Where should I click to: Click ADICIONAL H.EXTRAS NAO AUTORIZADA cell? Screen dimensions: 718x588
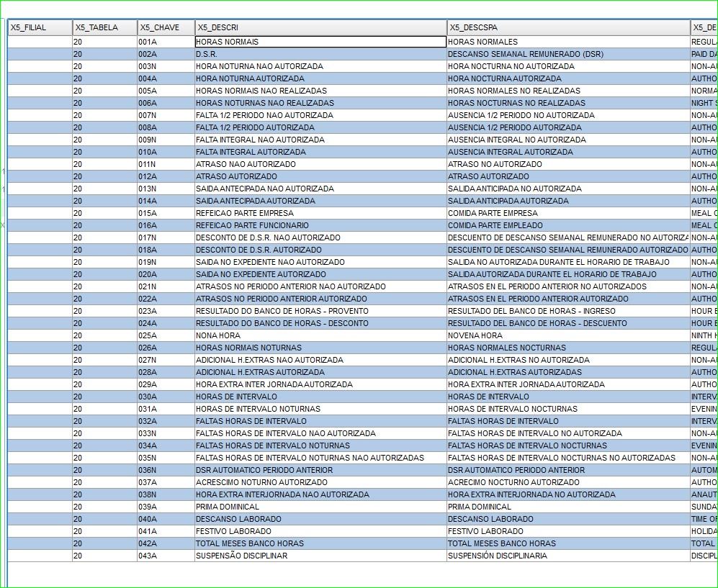[x=321, y=360]
